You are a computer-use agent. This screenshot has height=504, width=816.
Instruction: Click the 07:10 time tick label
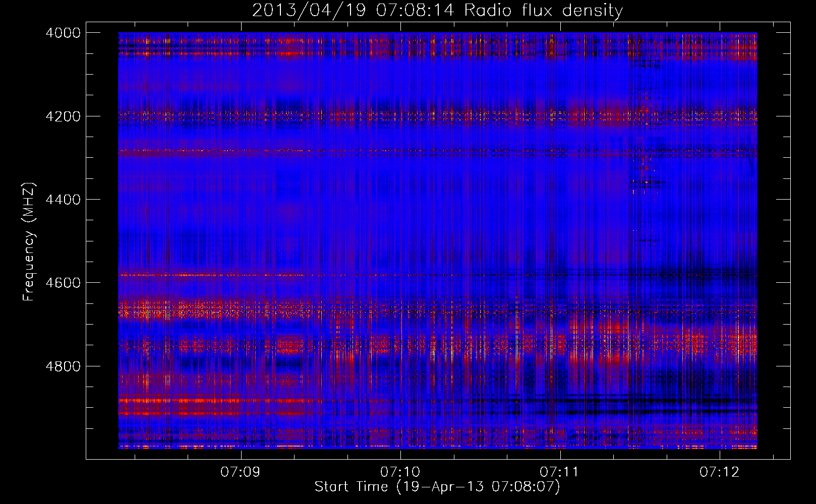pos(400,472)
